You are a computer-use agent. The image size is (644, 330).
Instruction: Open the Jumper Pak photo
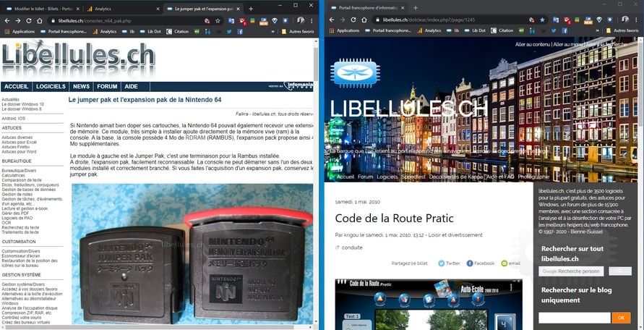tap(192, 254)
